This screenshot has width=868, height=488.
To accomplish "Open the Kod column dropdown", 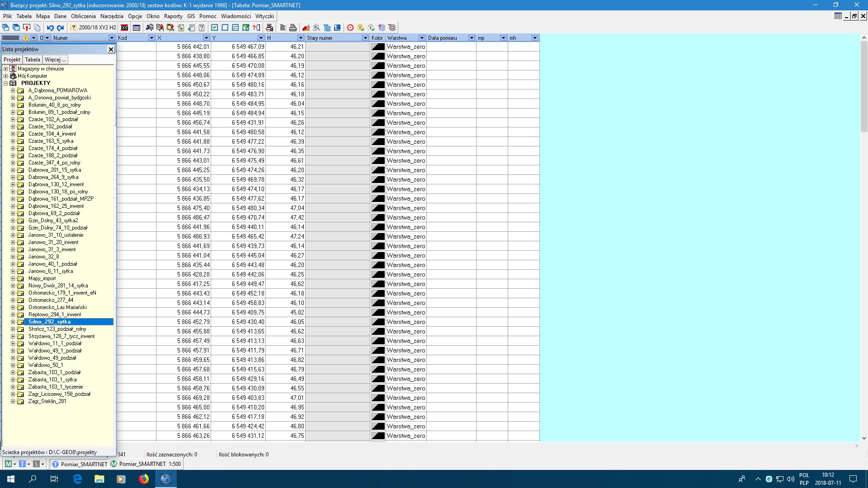I will 152,38.
